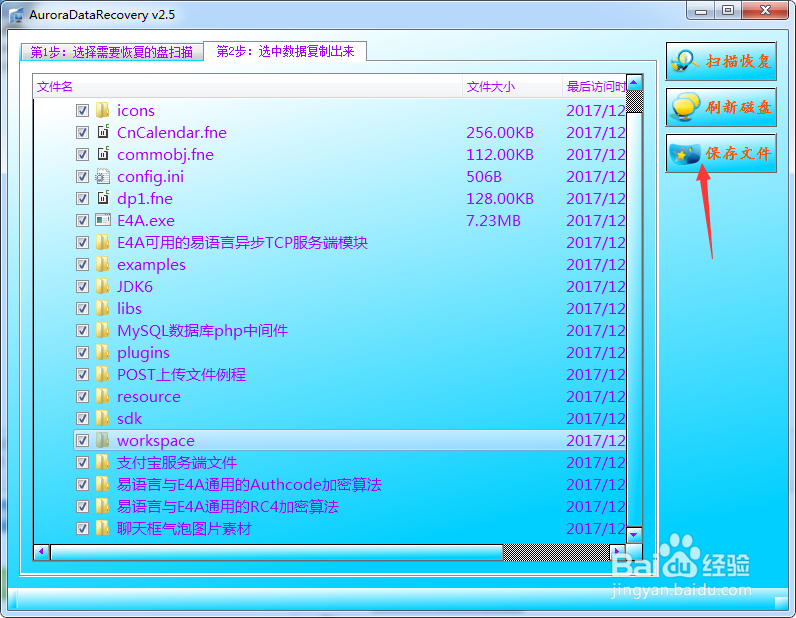Sort by the 文件名 column header
This screenshot has width=796, height=618.
(249, 87)
